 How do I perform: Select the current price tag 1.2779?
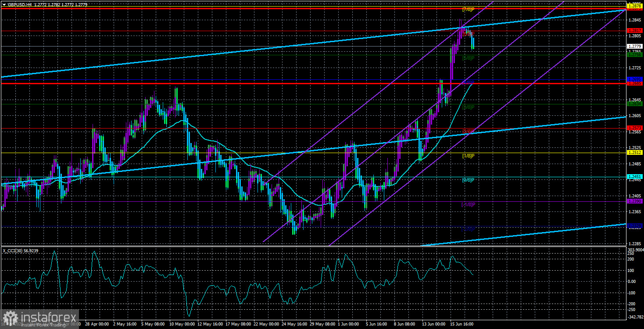click(x=634, y=46)
